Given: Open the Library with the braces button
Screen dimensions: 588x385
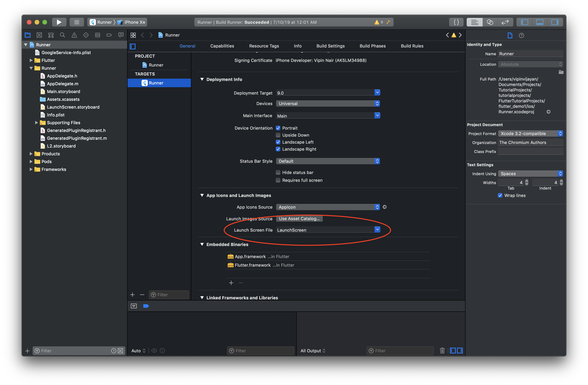Looking at the screenshot, I should (456, 22).
